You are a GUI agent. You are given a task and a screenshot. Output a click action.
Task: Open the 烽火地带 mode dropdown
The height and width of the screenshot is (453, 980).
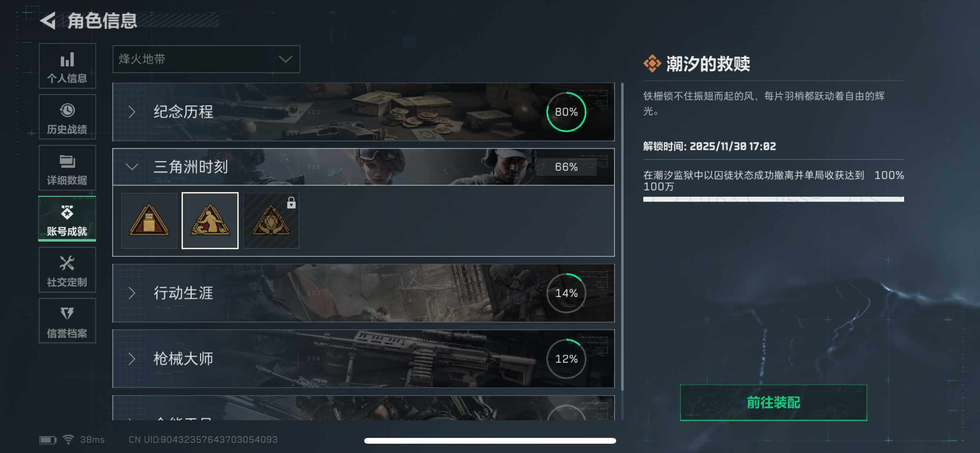pyautogui.click(x=206, y=59)
